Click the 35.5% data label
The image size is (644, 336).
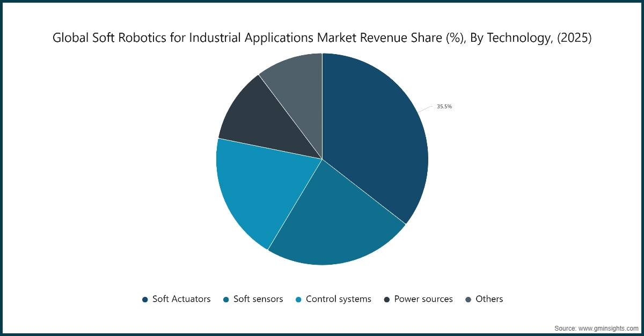pos(444,106)
